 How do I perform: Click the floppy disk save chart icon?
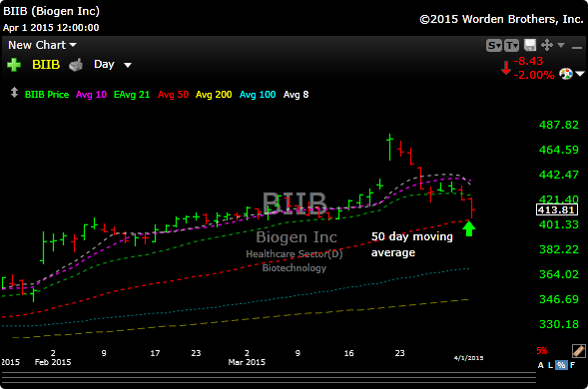tap(530, 45)
